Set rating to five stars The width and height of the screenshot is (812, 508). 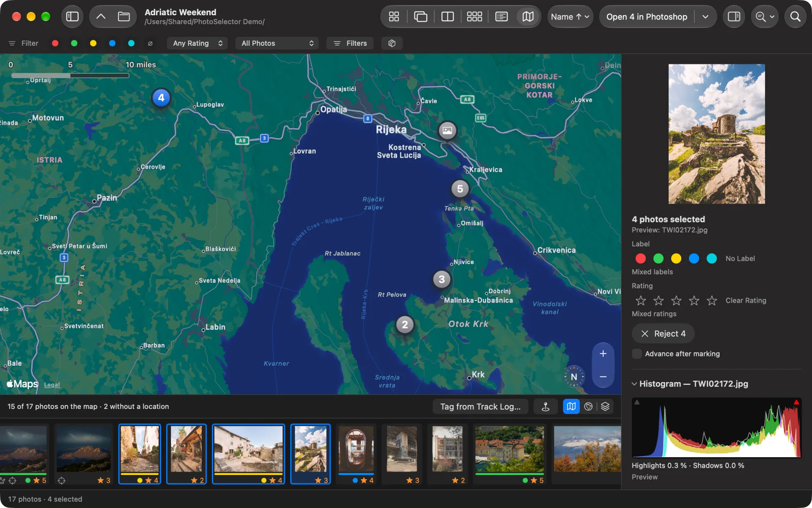coord(712,300)
